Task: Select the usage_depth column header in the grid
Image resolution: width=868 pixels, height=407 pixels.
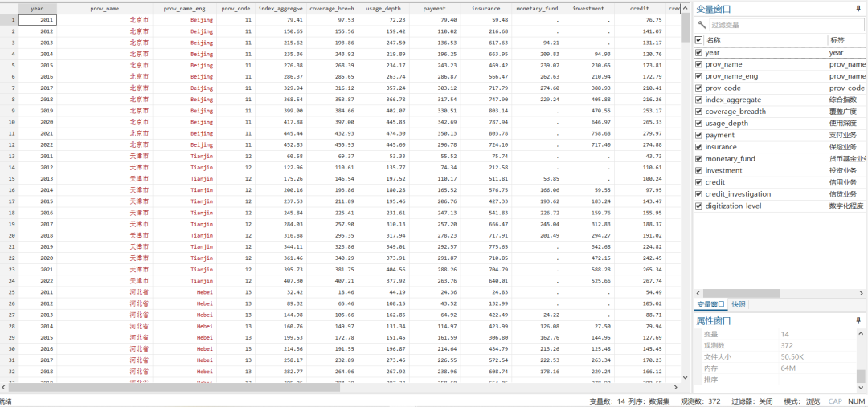Action: pos(383,9)
